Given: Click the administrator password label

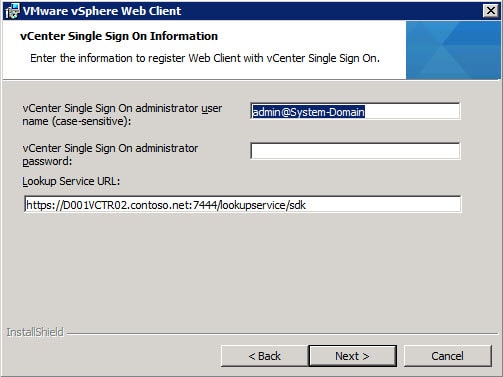Looking at the screenshot, I should (110, 155).
